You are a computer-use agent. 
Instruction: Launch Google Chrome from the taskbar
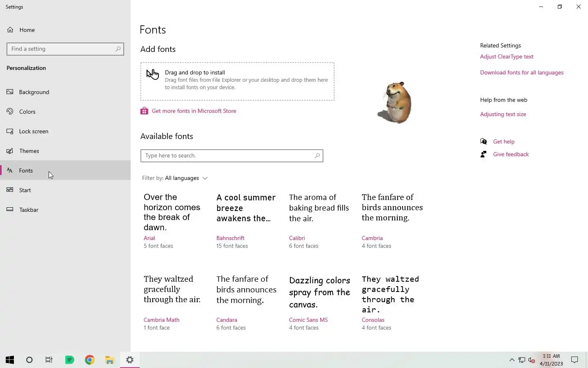pos(90,360)
